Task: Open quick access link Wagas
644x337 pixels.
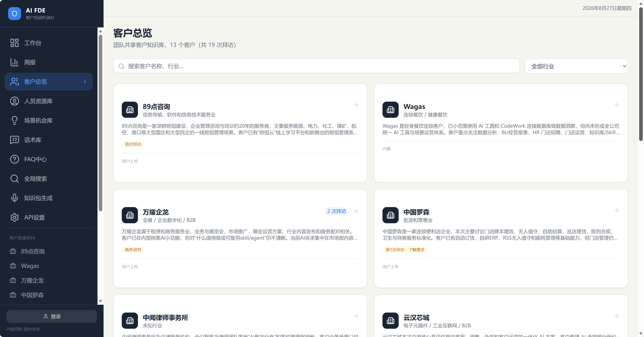Action: coord(49,266)
